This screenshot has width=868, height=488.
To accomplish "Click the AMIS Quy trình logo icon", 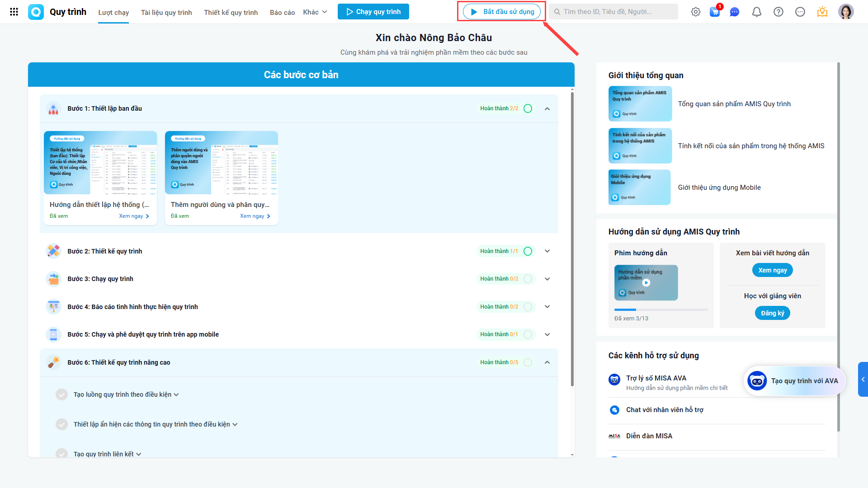I will click(36, 12).
